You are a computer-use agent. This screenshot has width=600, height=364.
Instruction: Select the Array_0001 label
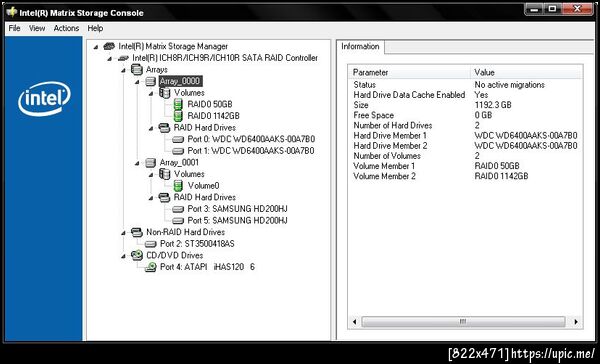(x=179, y=163)
